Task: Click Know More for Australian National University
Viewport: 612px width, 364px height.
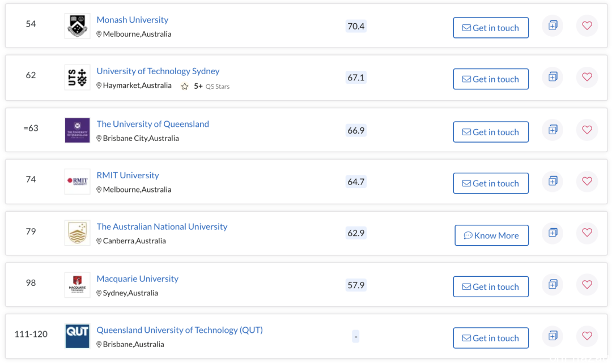Action: (491, 235)
